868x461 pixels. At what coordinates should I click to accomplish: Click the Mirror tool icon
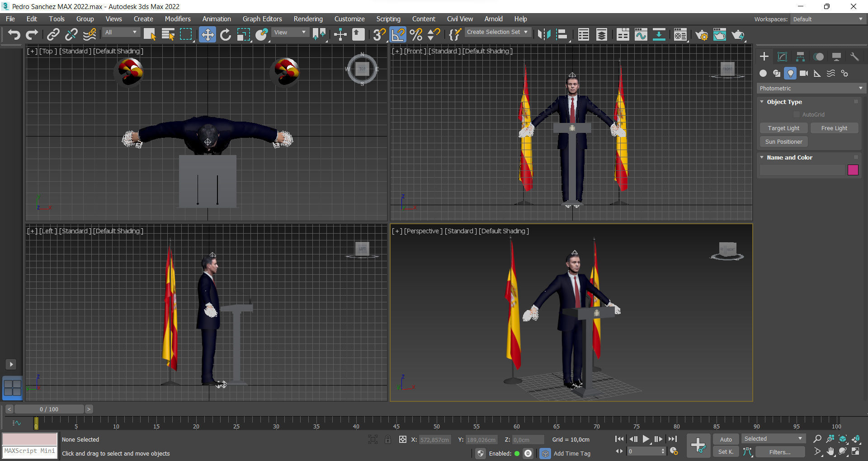pyautogui.click(x=544, y=34)
